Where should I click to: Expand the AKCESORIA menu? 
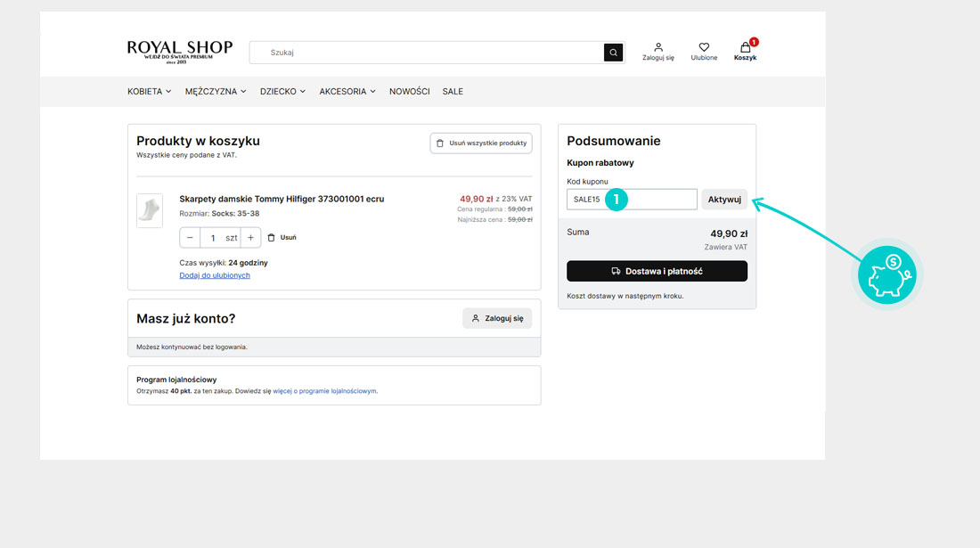[x=347, y=91]
